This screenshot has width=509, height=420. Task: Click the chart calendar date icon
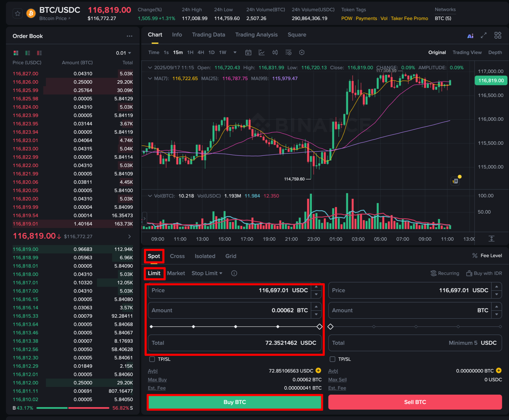click(248, 53)
